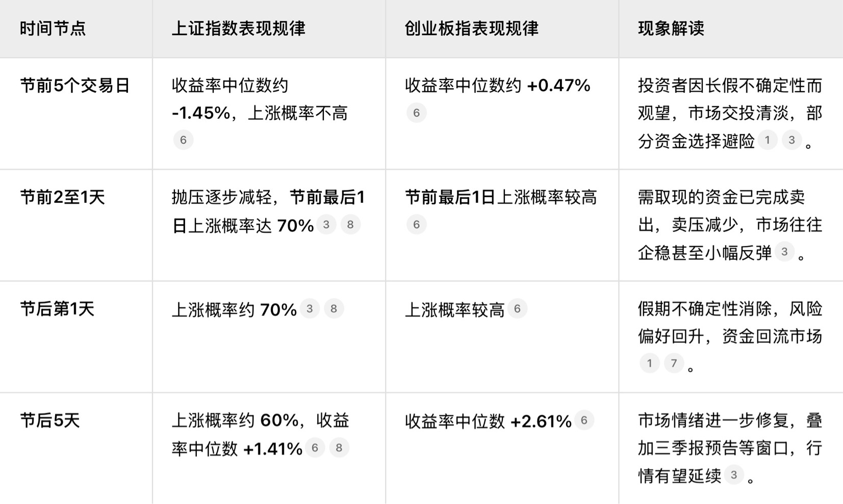Screen dimensions: 843x504
Task: Open citation 6 after 率中位数 +1.41%
Action: tap(315, 447)
